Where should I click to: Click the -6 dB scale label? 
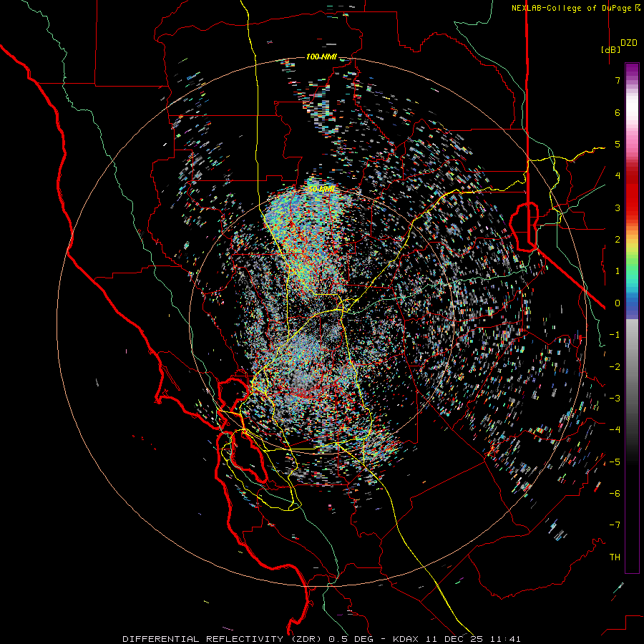click(615, 493)
